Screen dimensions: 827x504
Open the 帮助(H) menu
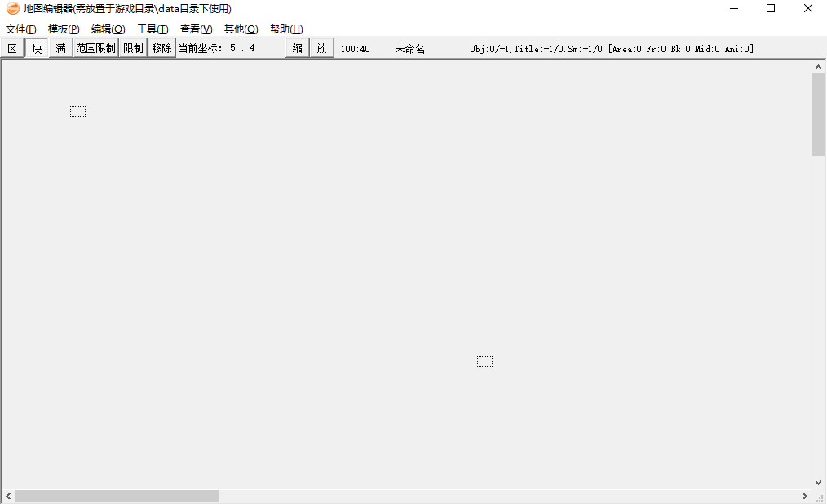pos(286,29)
